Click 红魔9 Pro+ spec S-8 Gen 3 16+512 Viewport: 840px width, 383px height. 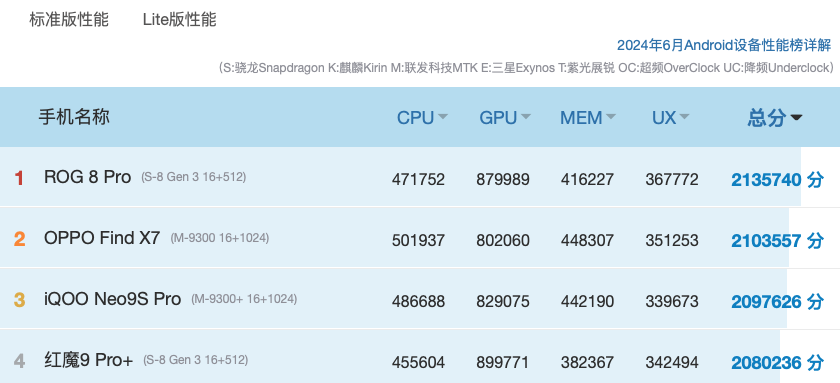[196, 360]
